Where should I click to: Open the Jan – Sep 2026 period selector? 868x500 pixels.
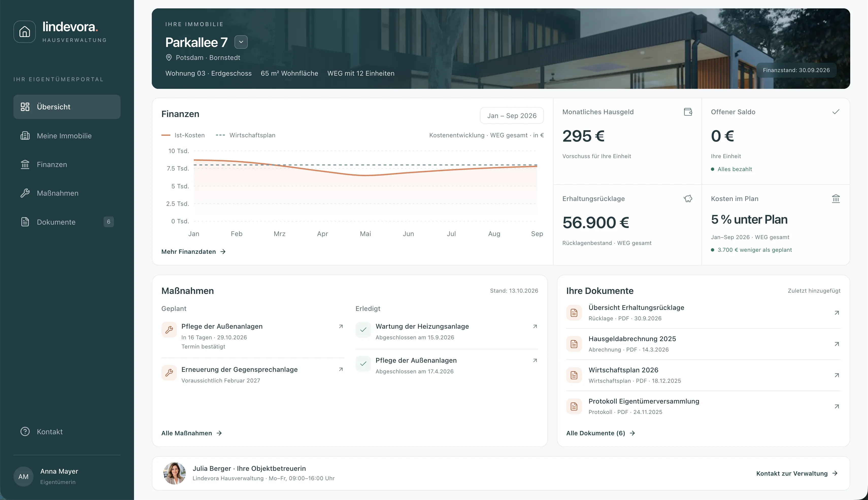[x=512, y=116]
